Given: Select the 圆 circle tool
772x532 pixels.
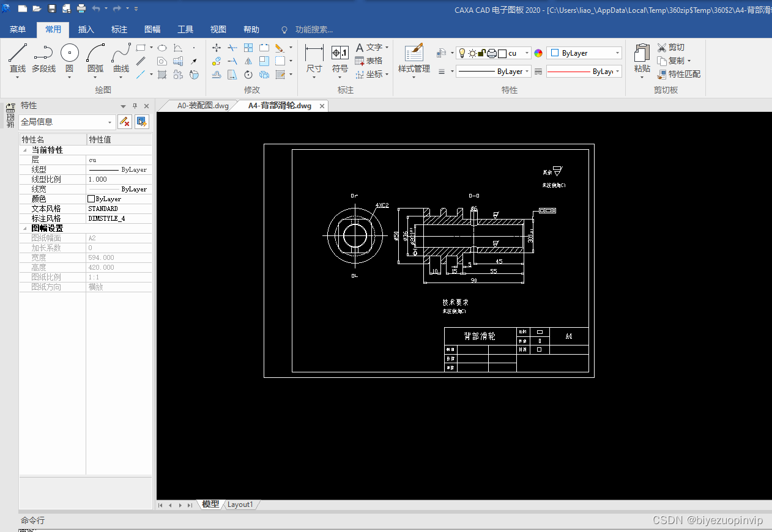Looking at the screenshot, I should point(69,59).
